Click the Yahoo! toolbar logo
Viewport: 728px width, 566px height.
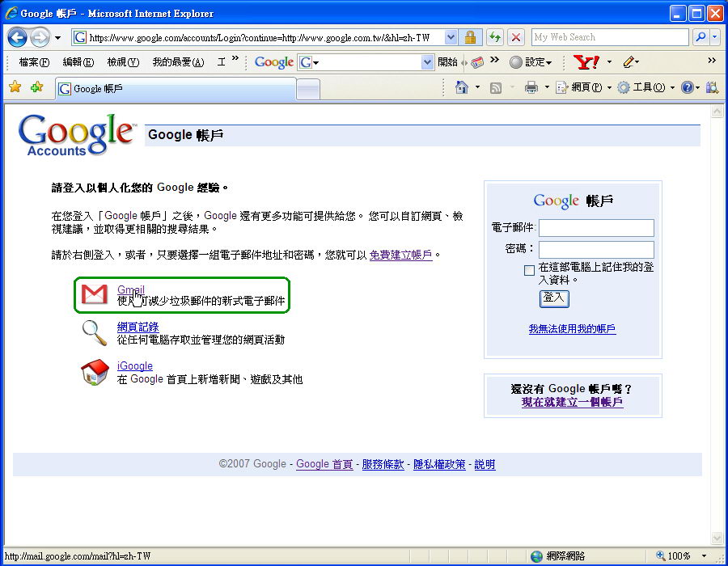tap(586, 61)
